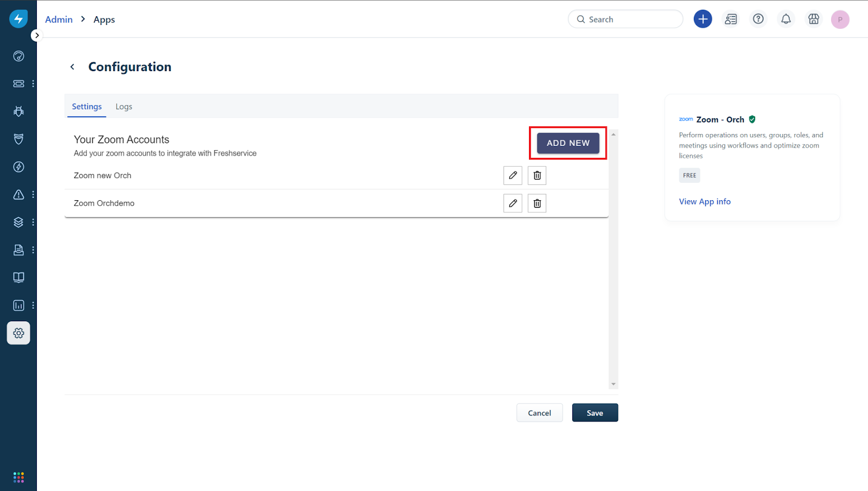
Task: Open the Purchase orders stamp icon
Action: [18, 250]
